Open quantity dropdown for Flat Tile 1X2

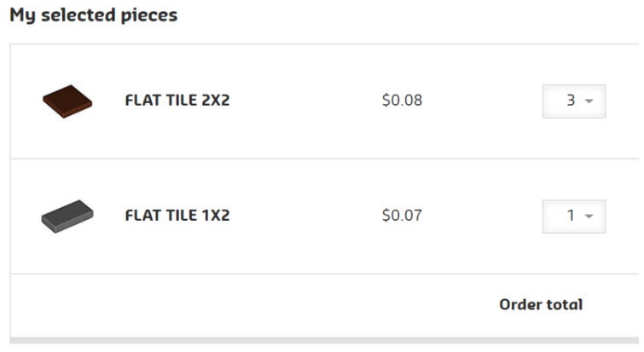tap(573, 216)
